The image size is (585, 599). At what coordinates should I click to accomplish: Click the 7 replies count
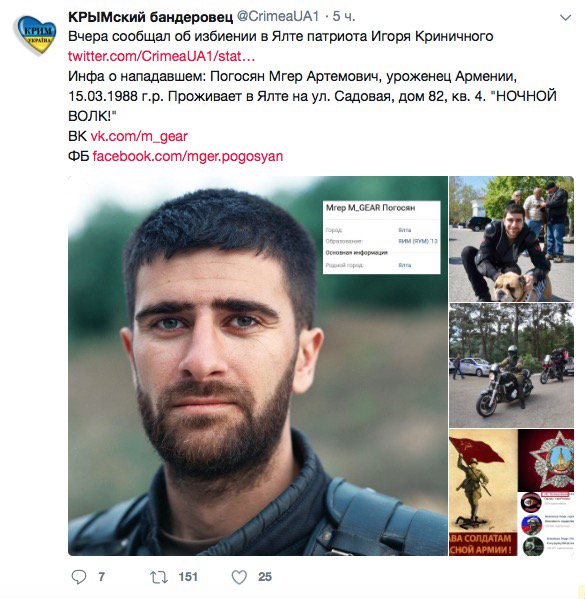[x=101, y=577]
